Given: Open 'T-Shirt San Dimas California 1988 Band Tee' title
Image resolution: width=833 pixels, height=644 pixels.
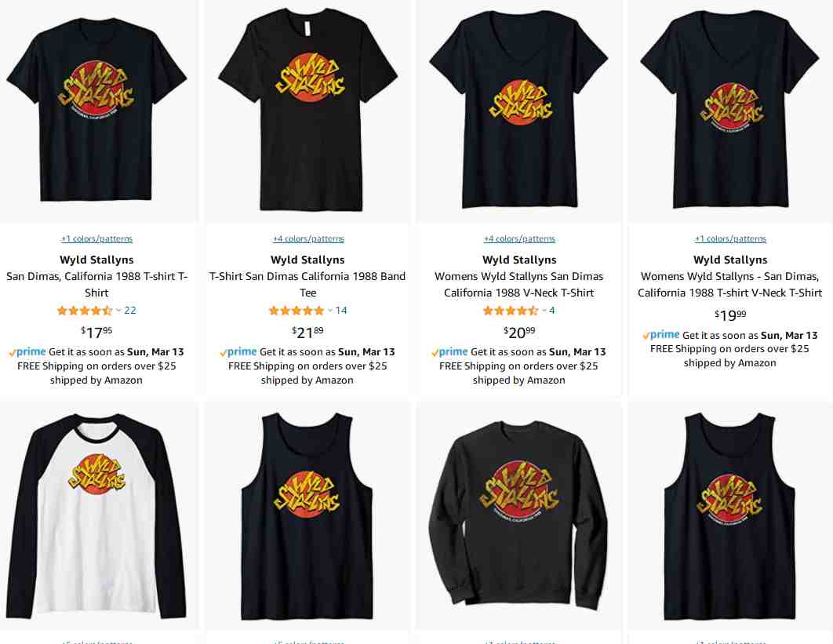Looking at the screenshot, I should [x=307, y=284].
